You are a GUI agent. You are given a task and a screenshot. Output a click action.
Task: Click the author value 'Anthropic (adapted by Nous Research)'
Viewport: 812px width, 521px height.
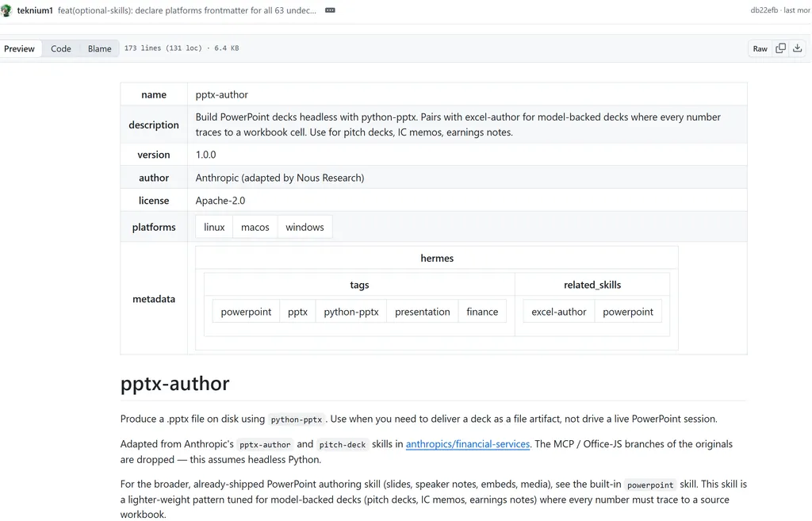[280, 178]
